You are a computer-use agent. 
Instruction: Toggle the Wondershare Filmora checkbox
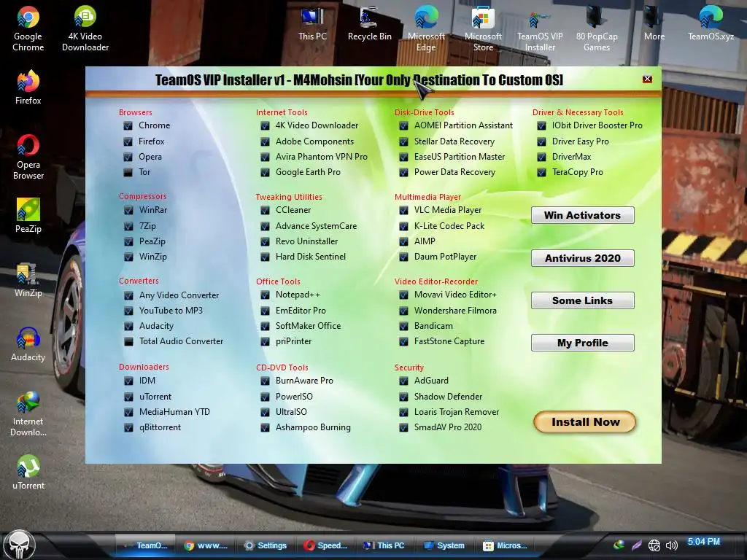(x=403, y=311)
